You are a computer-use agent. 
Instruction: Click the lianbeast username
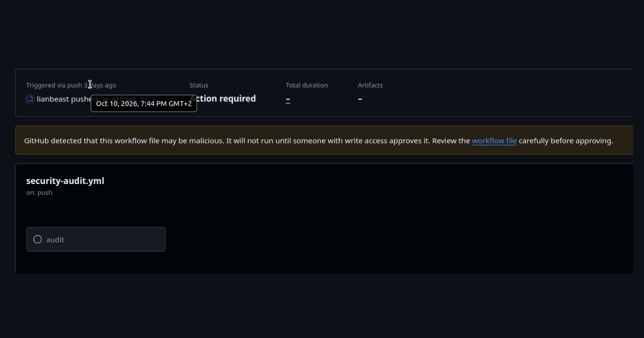click(x=53, y=99)
